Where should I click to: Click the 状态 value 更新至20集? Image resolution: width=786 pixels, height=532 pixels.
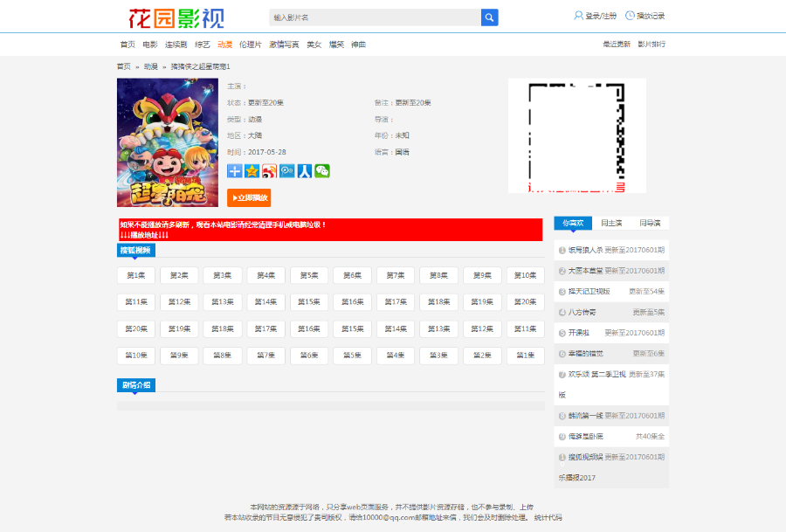(265, 103)
